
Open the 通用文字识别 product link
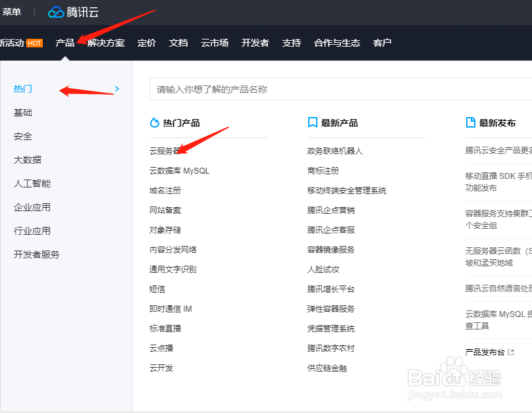(173, 270)
